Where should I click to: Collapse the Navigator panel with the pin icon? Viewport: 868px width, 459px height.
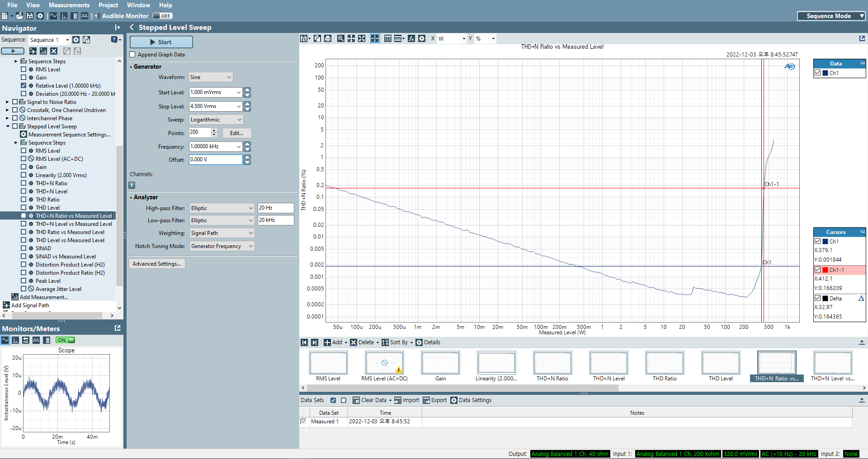(x=118, y=28)
